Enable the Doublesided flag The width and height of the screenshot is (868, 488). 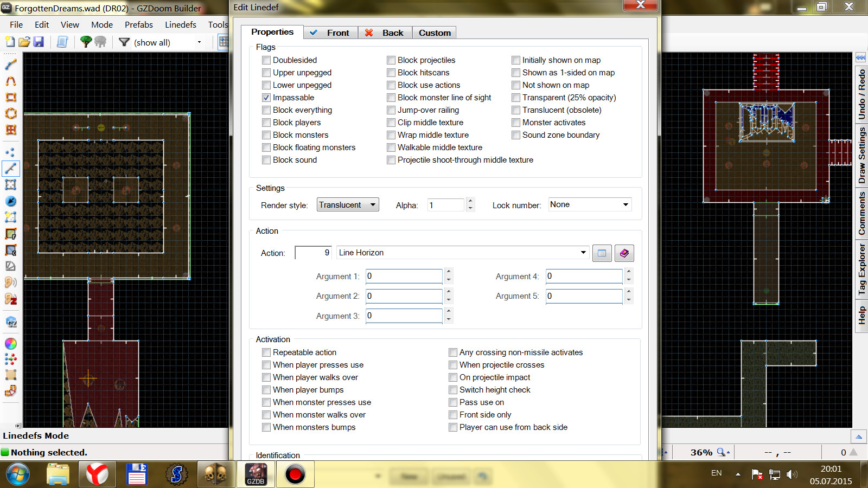266,60
